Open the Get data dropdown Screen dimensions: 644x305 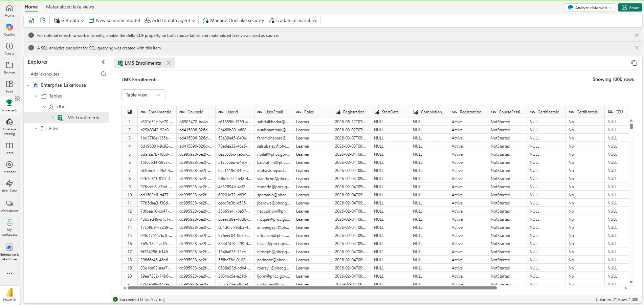click(x=69, y=20)
